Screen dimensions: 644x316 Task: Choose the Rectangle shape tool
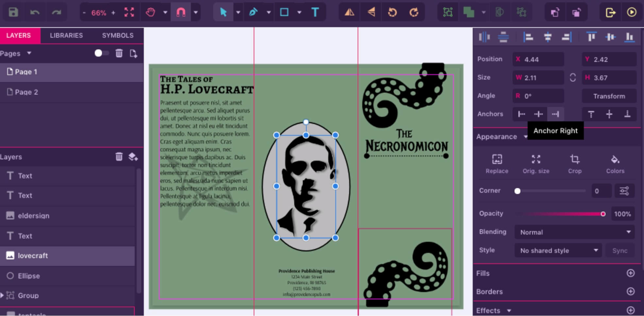284,12
